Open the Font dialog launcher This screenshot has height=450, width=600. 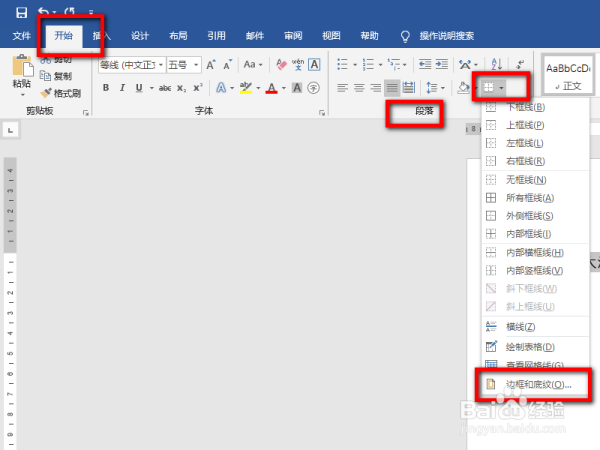click(x=322, y=112)
